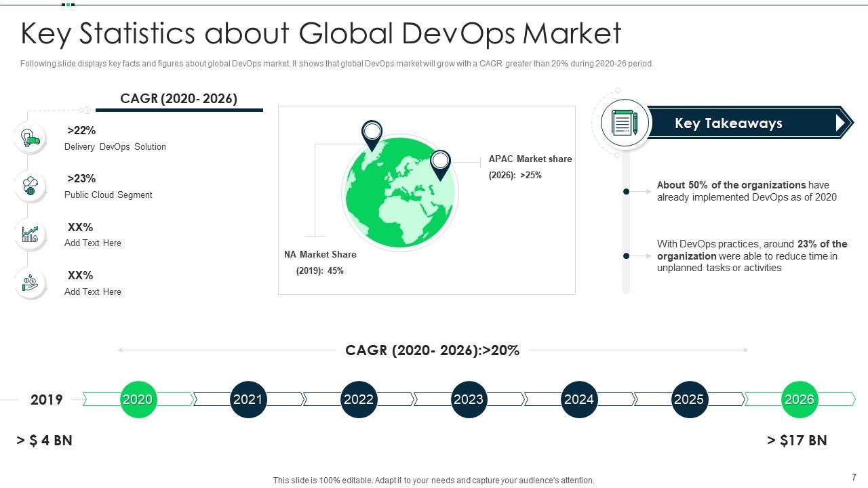This screenshot has height=488, width=868.
Task: Click the CAGR (2020-2026) heading
Action: coord(179,99)
